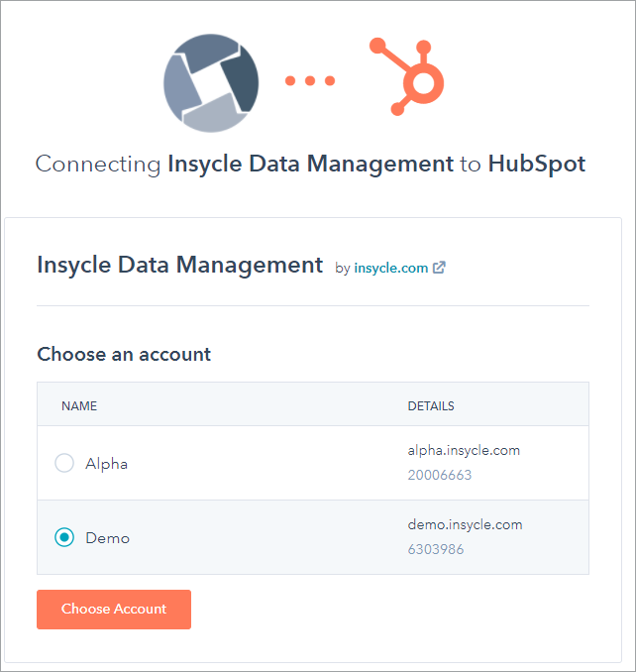This screenshot has width=636, height=672.
Task: Click the Choose Account button
Action: 114,610
